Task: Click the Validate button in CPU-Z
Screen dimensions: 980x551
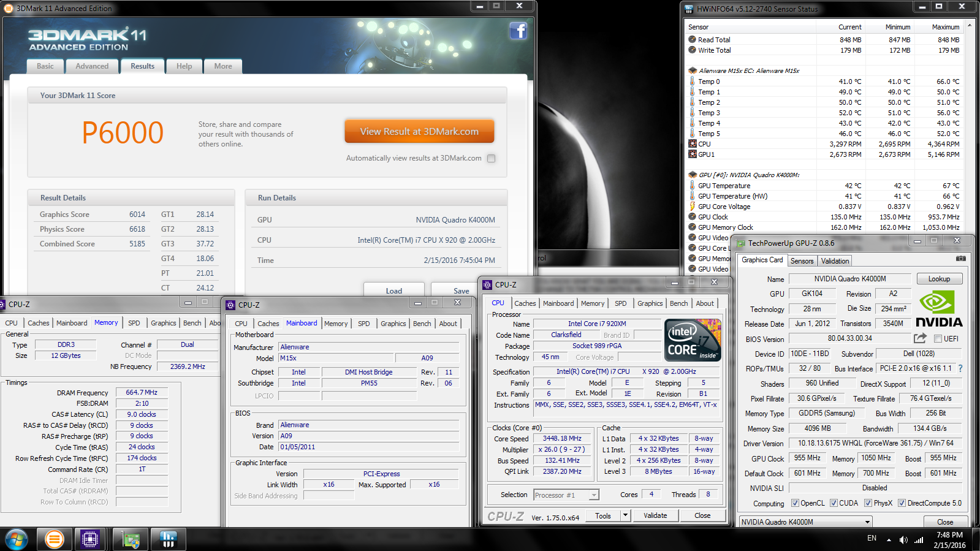Action: tap(655, 515)
